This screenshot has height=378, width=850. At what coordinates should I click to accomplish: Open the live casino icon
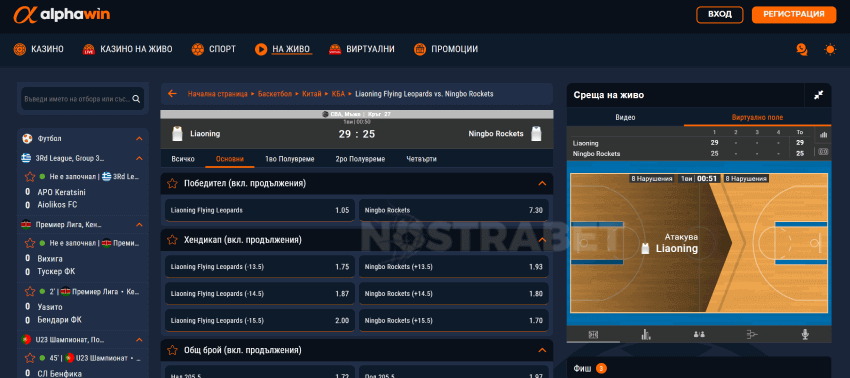click(x=89, y=49)
